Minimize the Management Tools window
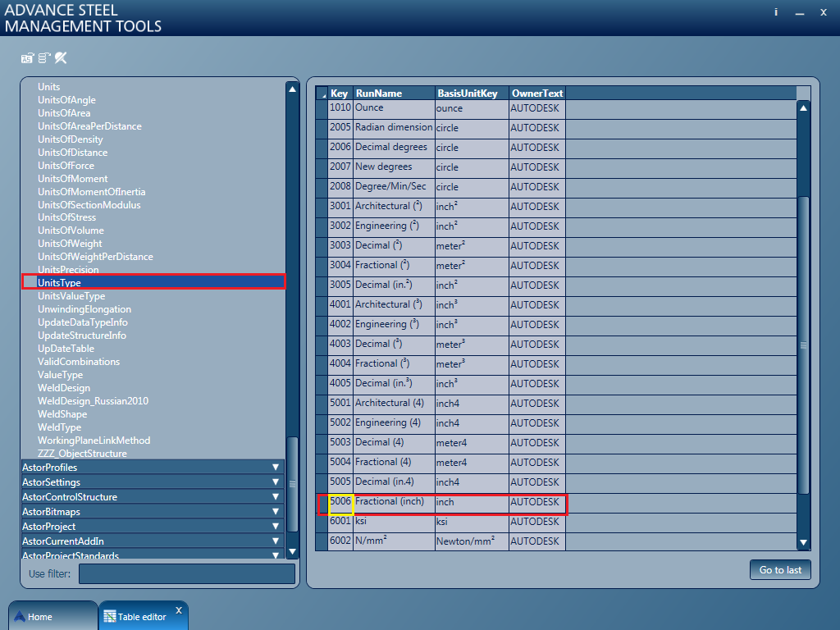This screenshot has width=840, height=630. pos(800,13)
